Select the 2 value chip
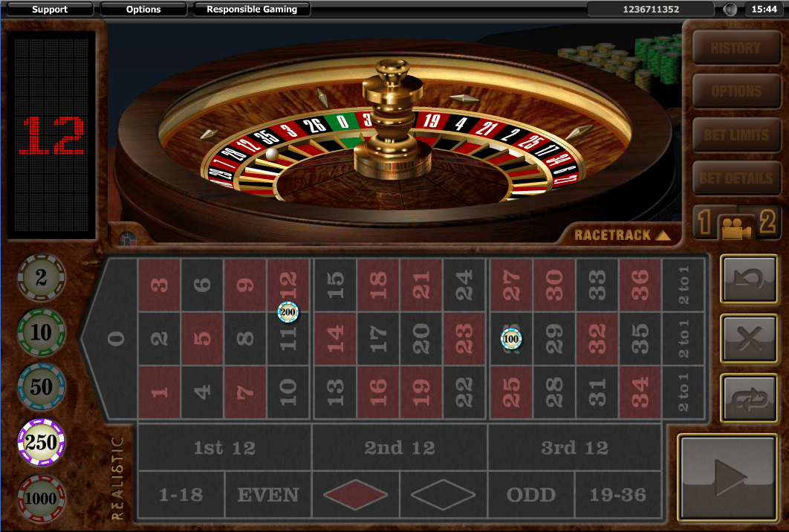789x532 pixels. (42, 277)
